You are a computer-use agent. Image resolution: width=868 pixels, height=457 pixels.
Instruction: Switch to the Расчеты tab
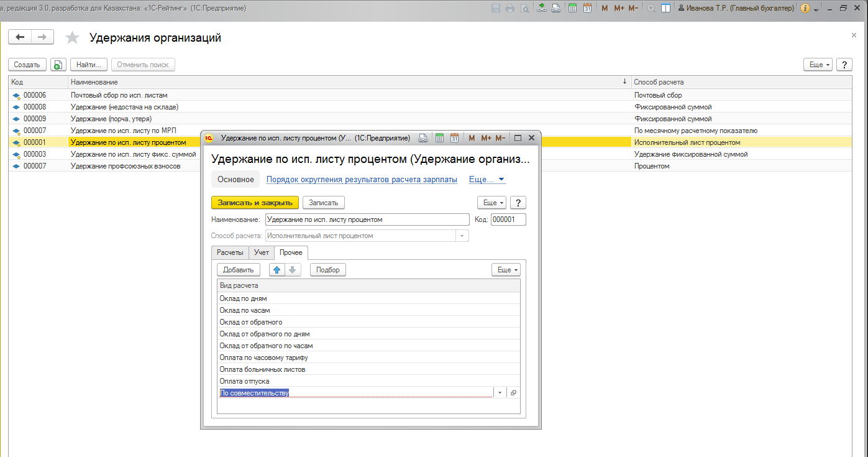click(x=230, y=252)
